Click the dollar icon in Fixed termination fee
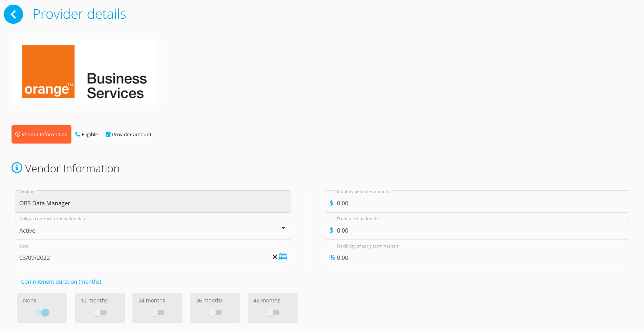 click(x=331, y=230)
